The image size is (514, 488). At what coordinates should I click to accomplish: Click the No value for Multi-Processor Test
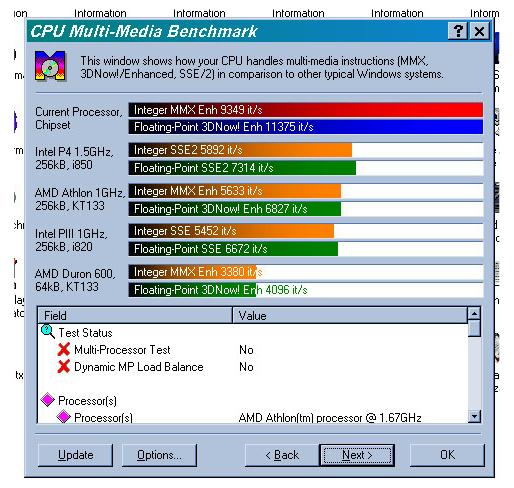(246, 350)
